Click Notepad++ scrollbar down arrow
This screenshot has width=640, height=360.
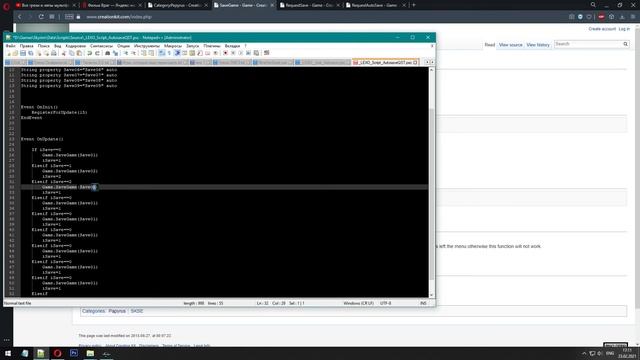coord(432,295)
